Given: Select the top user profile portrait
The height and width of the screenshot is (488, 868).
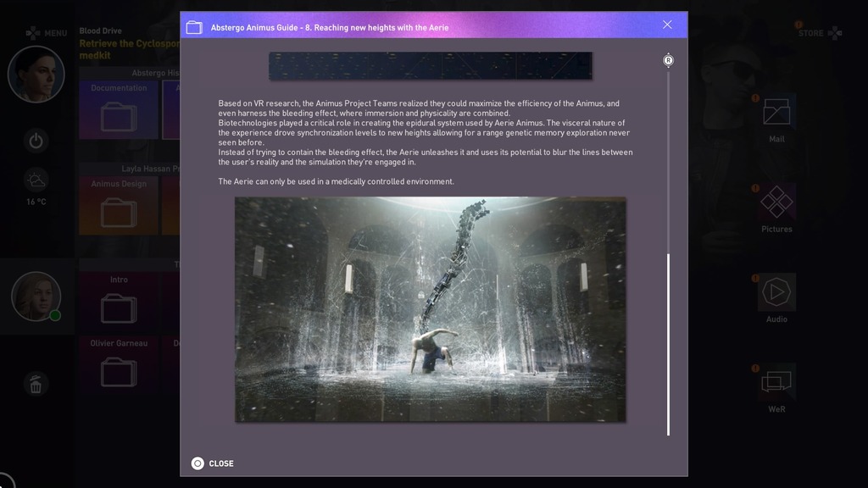Looking at the screenshot, I should [x=36, y=75].
